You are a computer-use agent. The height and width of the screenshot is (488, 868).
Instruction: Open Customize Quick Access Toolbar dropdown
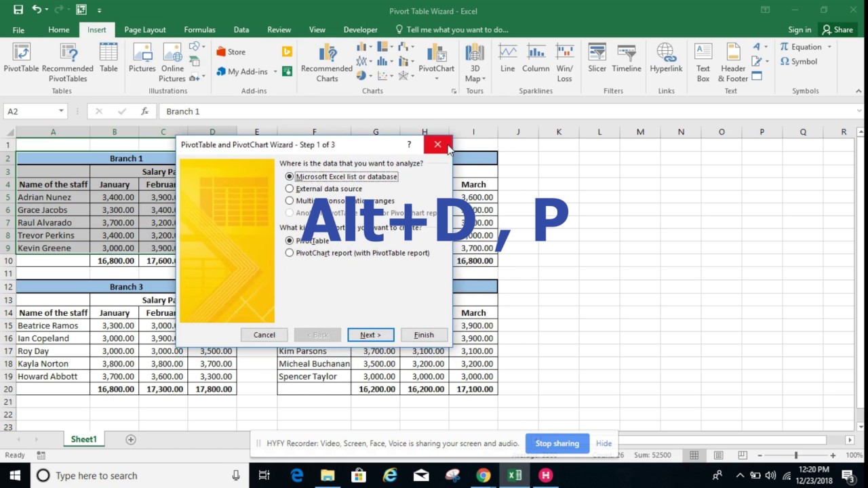tap(100, 10)
